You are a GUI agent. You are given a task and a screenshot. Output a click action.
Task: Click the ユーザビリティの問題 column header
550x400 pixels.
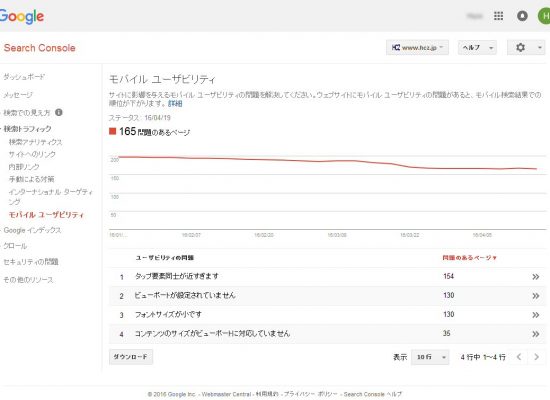(165, 258)
